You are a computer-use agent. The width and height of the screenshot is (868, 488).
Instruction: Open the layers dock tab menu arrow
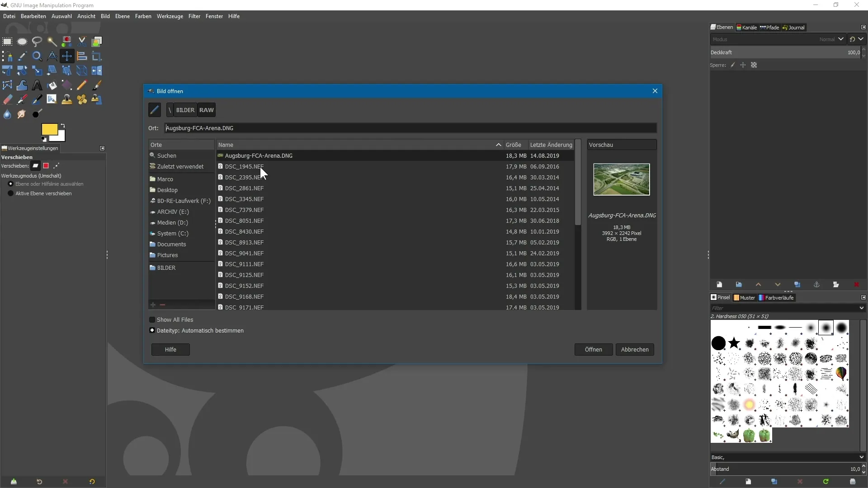pos(863,27)
